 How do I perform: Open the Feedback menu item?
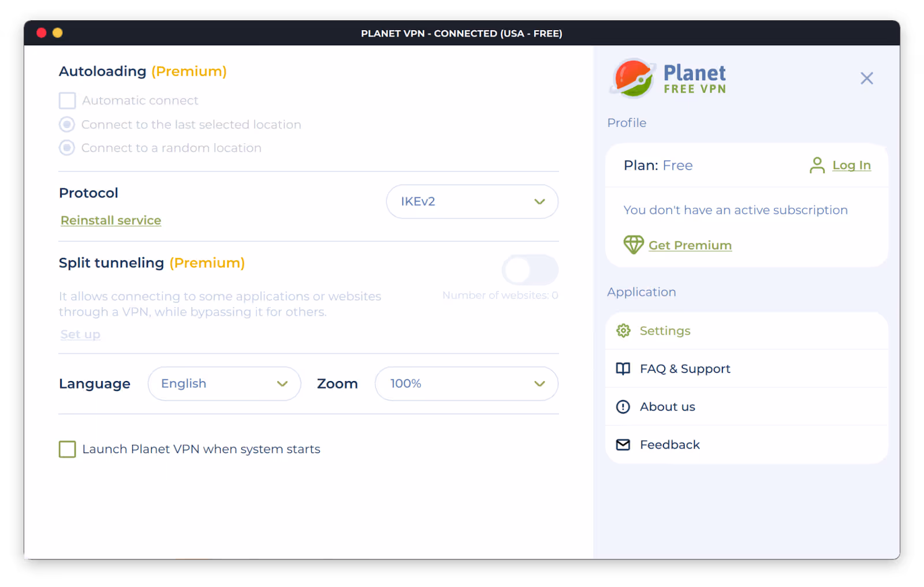[746, 445]
